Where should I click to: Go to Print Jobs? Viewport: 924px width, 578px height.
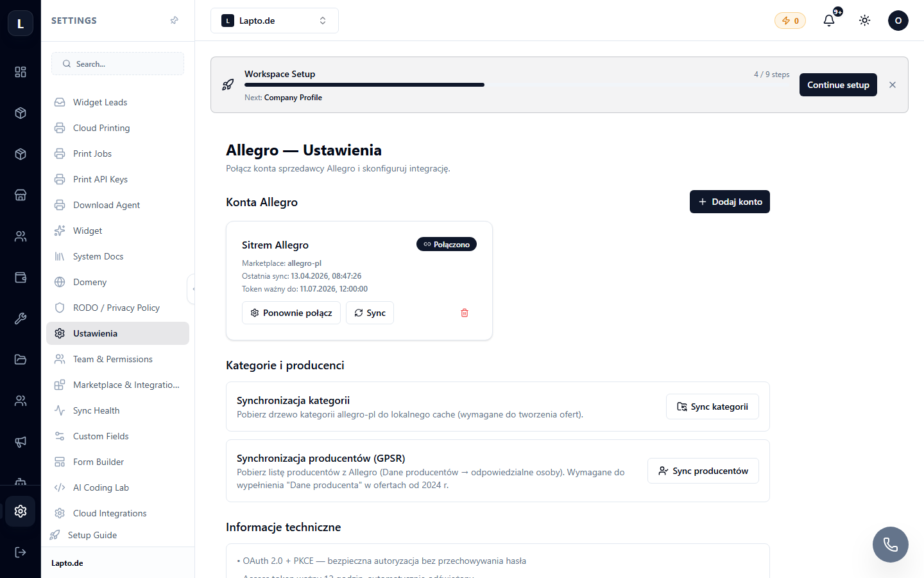click(x=117, y=153)
